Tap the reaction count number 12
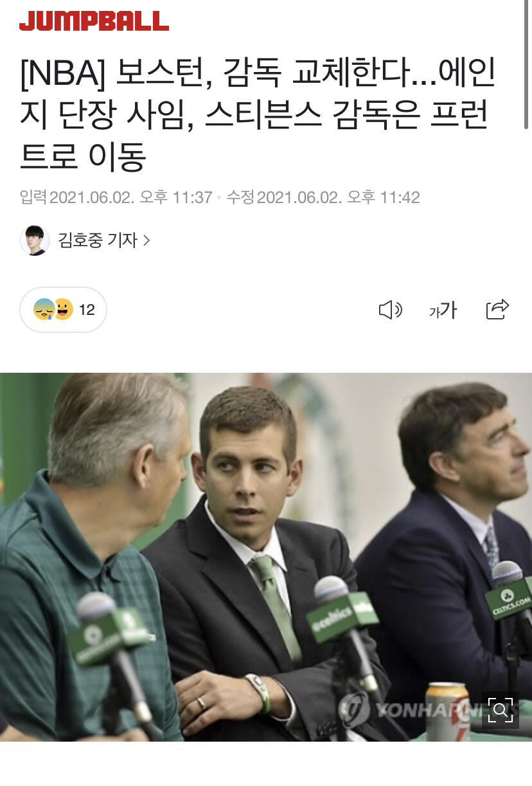The image size is (532, 786). (x=87, y=310)
